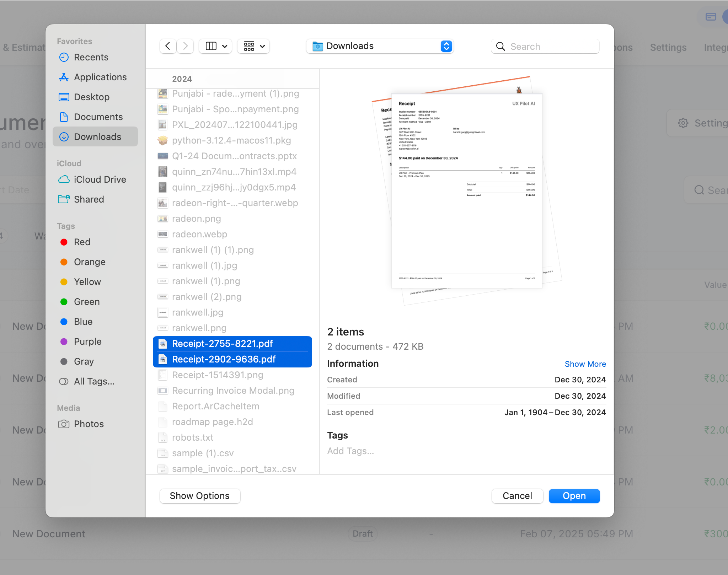Open the Documents folder in sidebar

(98, 117)
